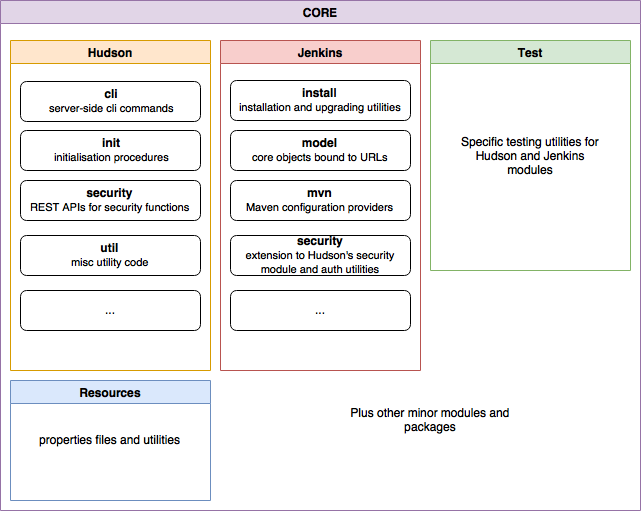Image resolution: width=641 pixels, height=512 pixels.
Task: Select the ellipsis box in Jenkins panel
Action: coord(320,310)
